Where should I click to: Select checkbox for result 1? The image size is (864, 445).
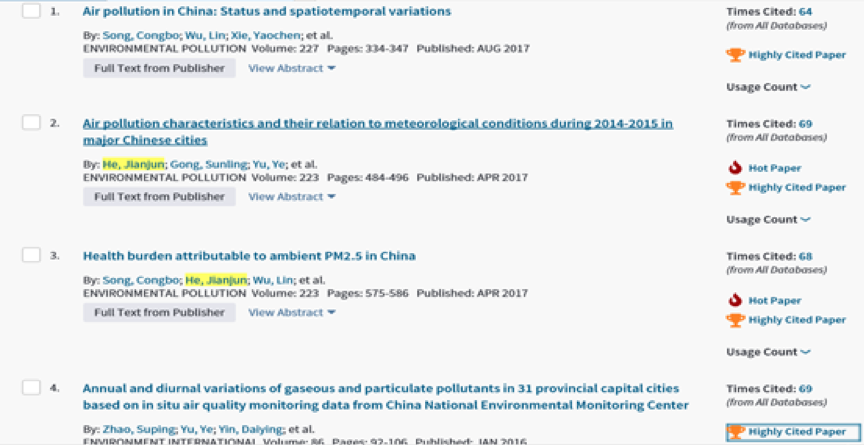point(31,11)
